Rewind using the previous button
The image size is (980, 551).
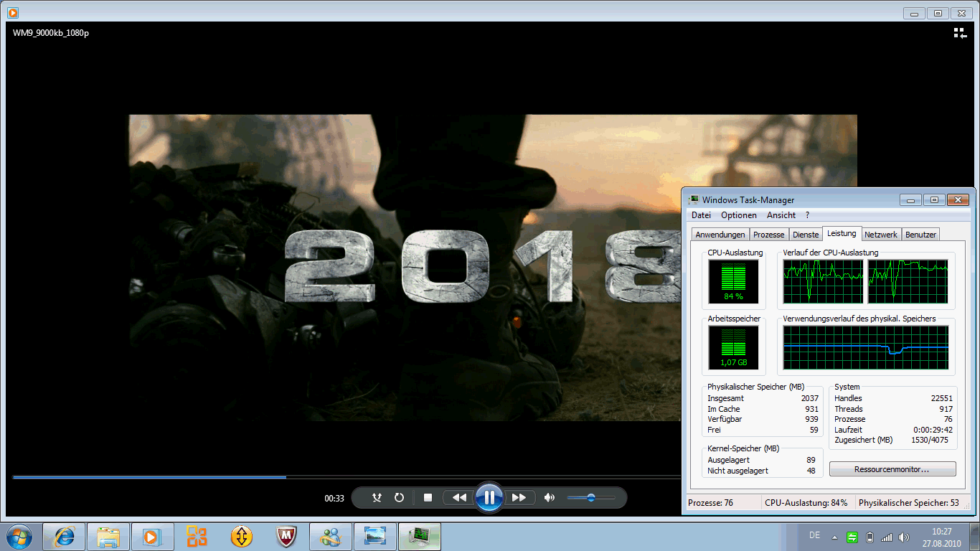coord(458,497)
